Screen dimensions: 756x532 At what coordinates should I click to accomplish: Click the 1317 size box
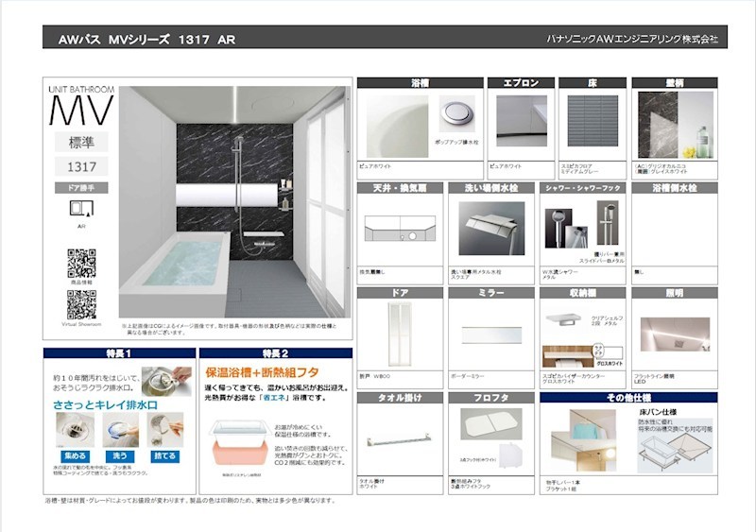pyautogui.click(x=81, y=167)
